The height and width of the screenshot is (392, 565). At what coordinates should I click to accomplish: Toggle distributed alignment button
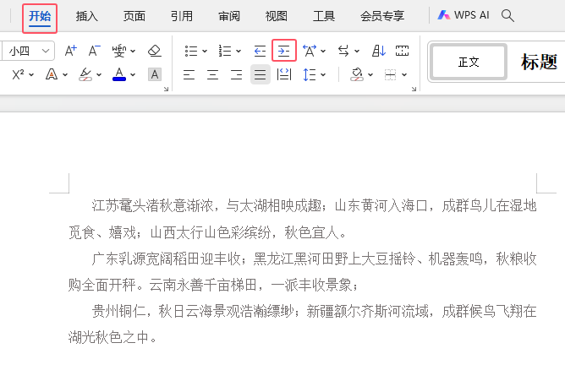click(284, 74)
